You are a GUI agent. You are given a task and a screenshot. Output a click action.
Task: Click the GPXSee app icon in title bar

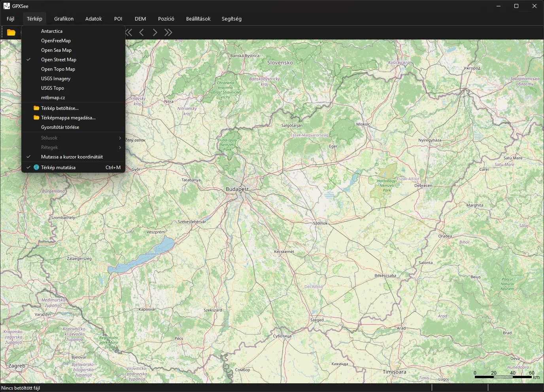6,6
